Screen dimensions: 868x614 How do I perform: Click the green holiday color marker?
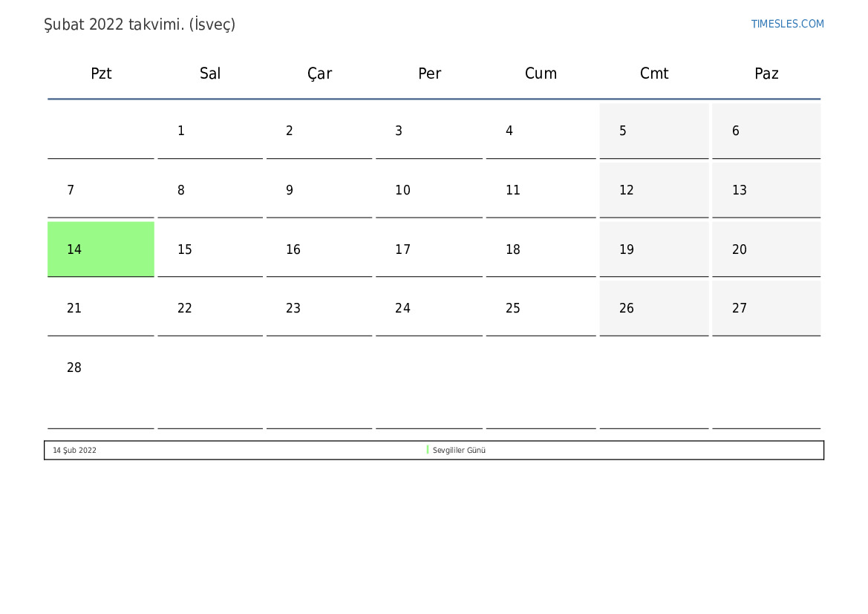[x=428, y=450]
